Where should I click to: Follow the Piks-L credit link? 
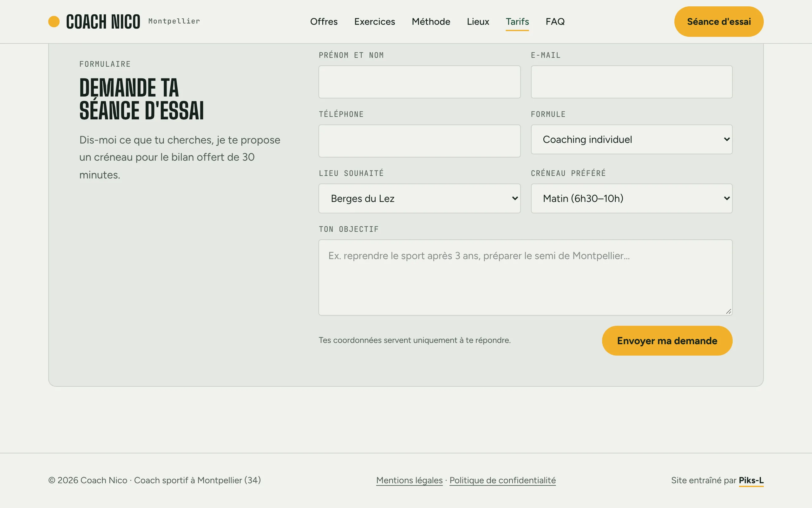pyautogui.click(x=751, y=480)
